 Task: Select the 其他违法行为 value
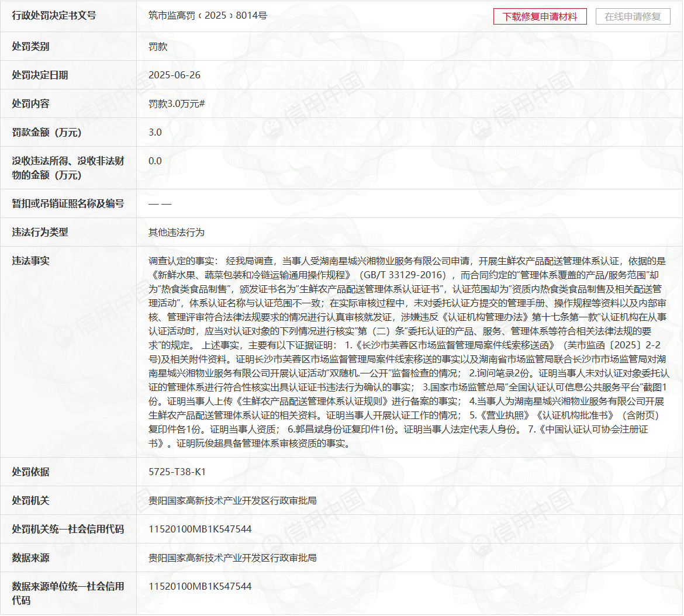tap(177, 233)
